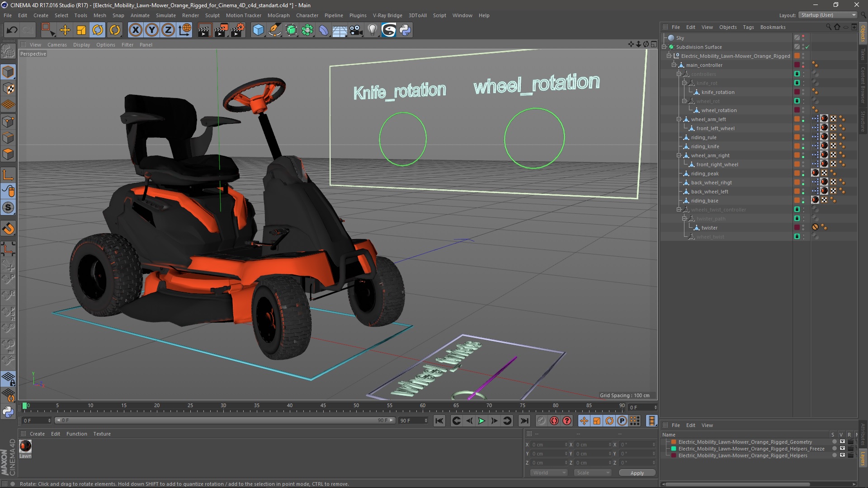
Task: Open material Texture menu
Action: 102,434
